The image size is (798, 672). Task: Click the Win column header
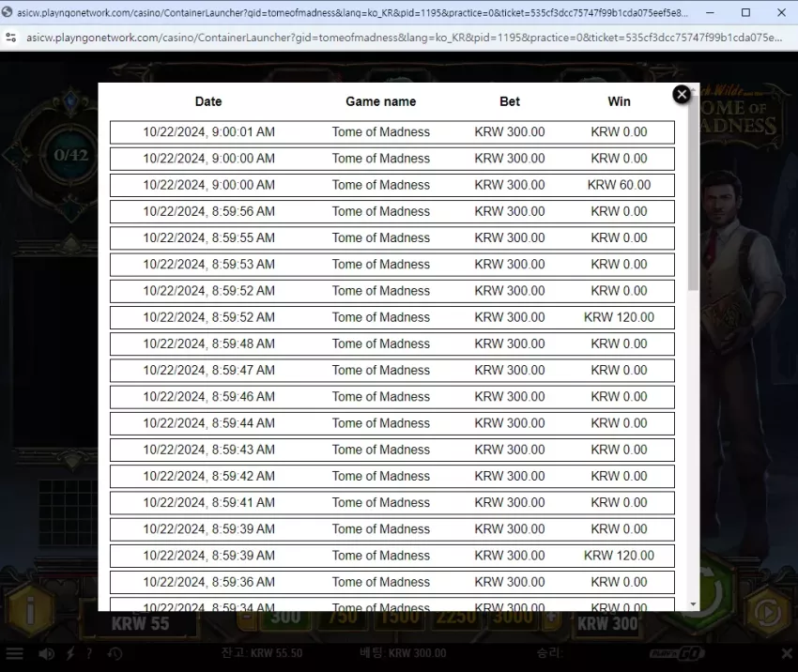pos(619,101)
